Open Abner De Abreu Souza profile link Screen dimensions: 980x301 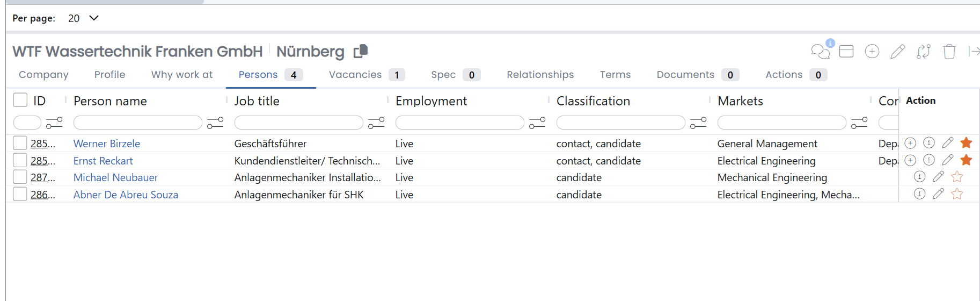(126, 195)
